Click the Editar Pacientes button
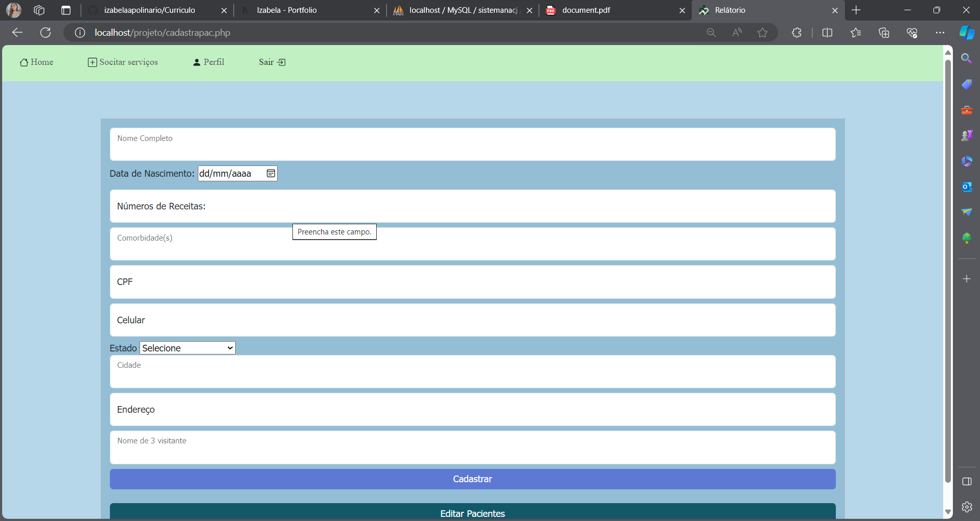The width and height of the screenshot is (980, 521). [x=472, y=512]
